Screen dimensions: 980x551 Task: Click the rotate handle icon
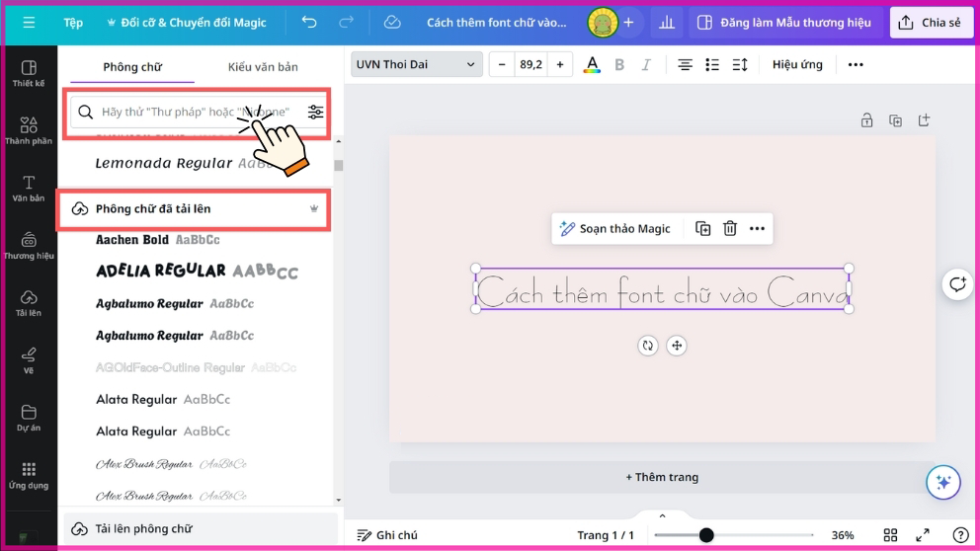pyautogui.click(x=647, y=346)
